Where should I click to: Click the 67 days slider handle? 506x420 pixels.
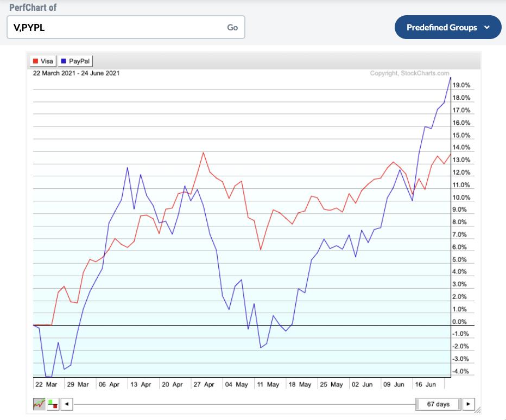(438, 404)
